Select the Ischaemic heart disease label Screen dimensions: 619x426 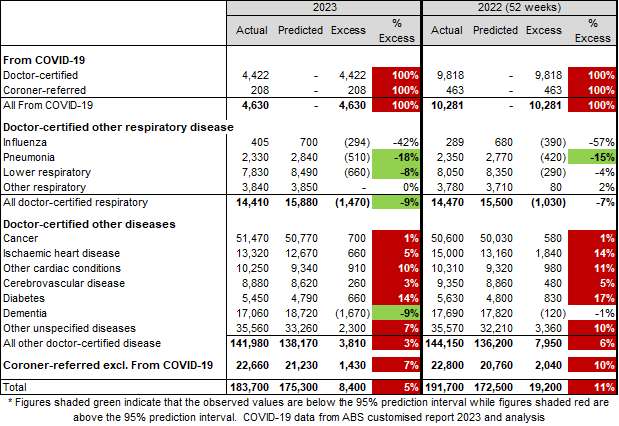[60, 254]
